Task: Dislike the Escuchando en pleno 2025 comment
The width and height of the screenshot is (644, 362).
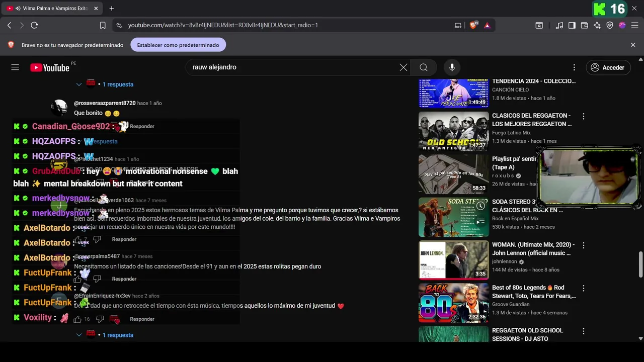Action: (97, 239)
